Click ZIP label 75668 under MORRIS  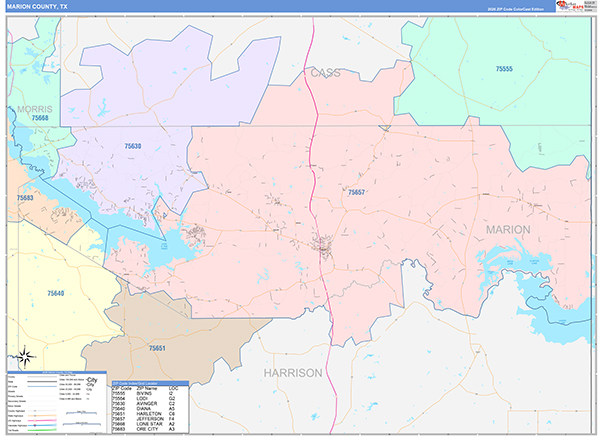40,118
